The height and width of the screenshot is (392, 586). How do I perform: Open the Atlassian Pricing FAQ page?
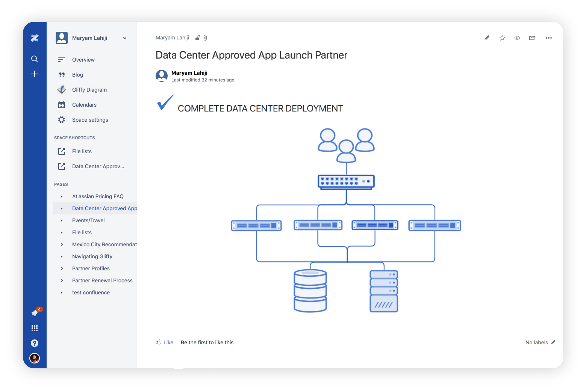[x=98, y=196]
